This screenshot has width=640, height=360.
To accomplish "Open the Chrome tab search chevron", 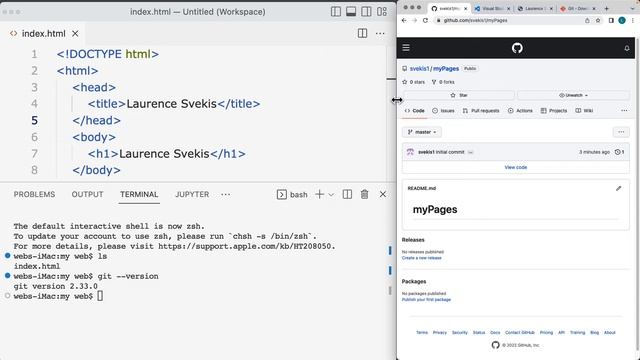I will point(633,8).
